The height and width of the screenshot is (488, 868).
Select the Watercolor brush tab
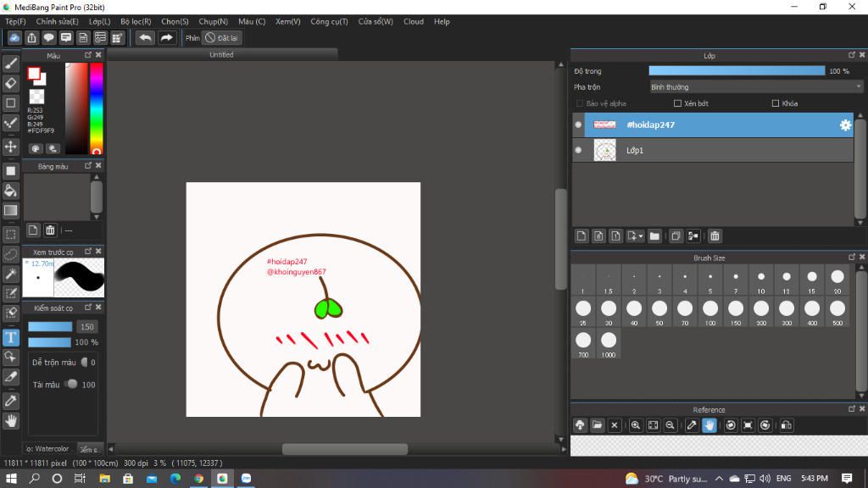click(x=48, y=449)
